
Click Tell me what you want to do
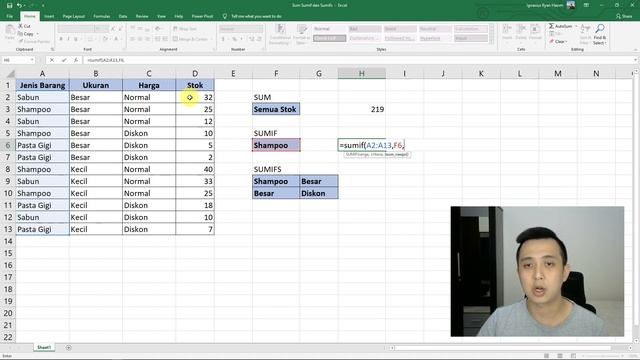tap(256, 16)
